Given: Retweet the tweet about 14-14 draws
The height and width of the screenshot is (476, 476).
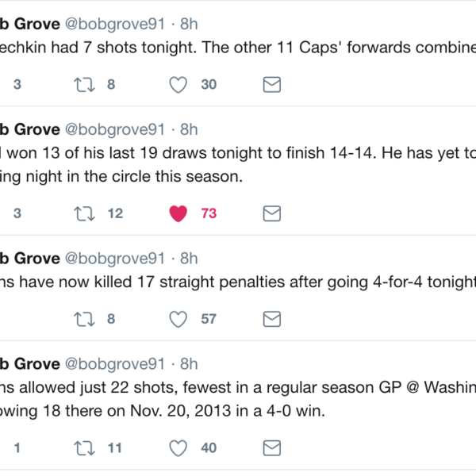Looking at the screenshot, I should coord(81,213).
